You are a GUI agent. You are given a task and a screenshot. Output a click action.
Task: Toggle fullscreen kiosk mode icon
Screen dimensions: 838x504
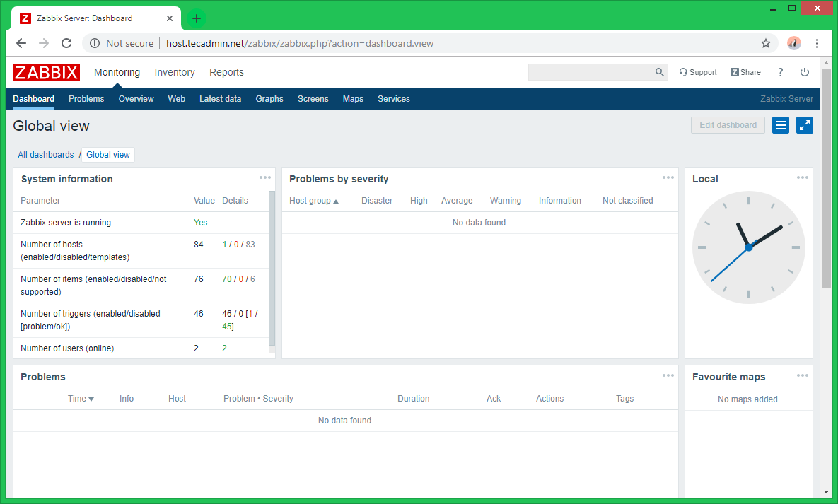click(805, 125)
